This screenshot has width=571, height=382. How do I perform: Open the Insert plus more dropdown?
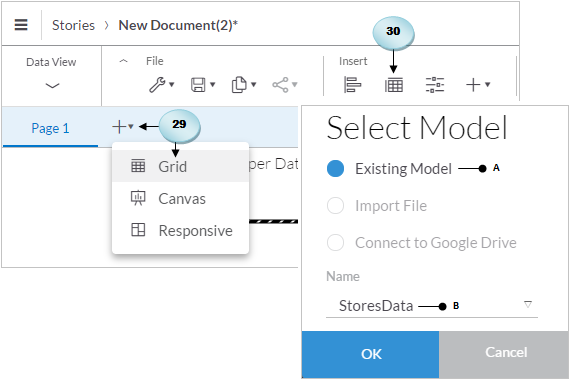click(478, 85)
